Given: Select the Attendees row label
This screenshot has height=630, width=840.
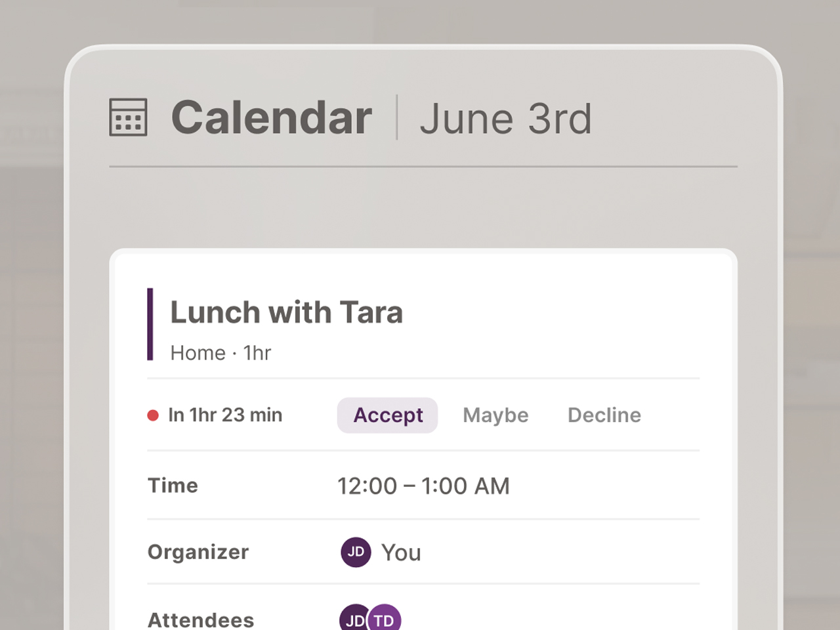Looking at the screenshot, I should point(201,619).
